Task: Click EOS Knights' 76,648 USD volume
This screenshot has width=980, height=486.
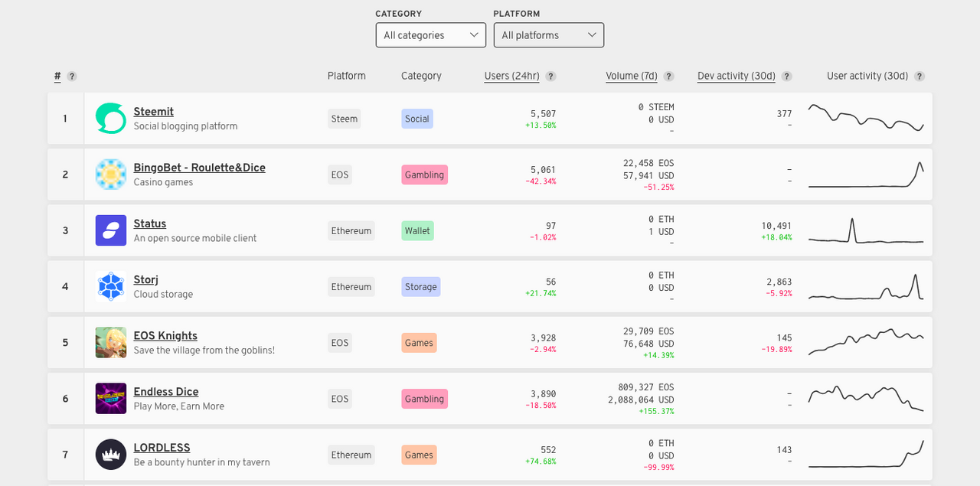Action: click(x=651, y=344)
